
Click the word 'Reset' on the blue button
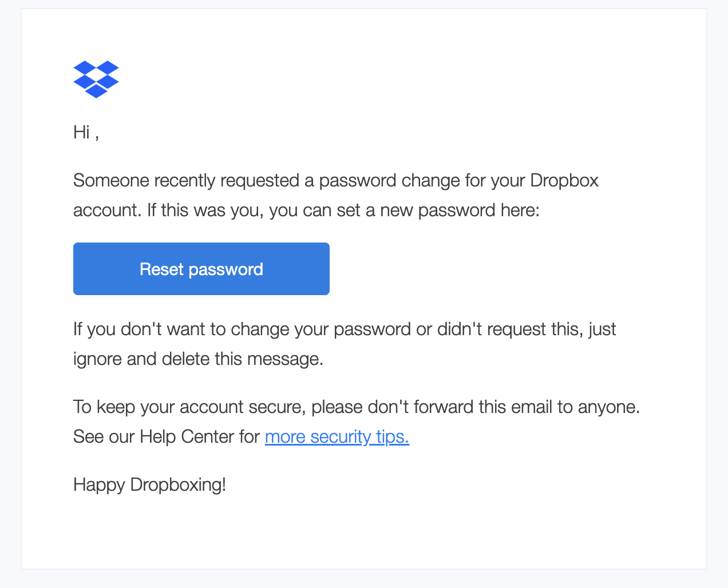tap(161, 269)
